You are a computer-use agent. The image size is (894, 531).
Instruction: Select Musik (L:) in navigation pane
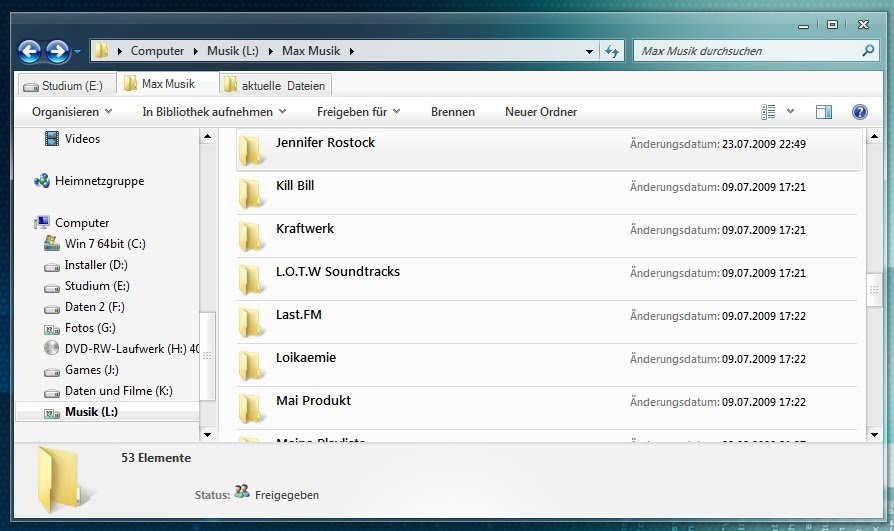tap(91, 412)
